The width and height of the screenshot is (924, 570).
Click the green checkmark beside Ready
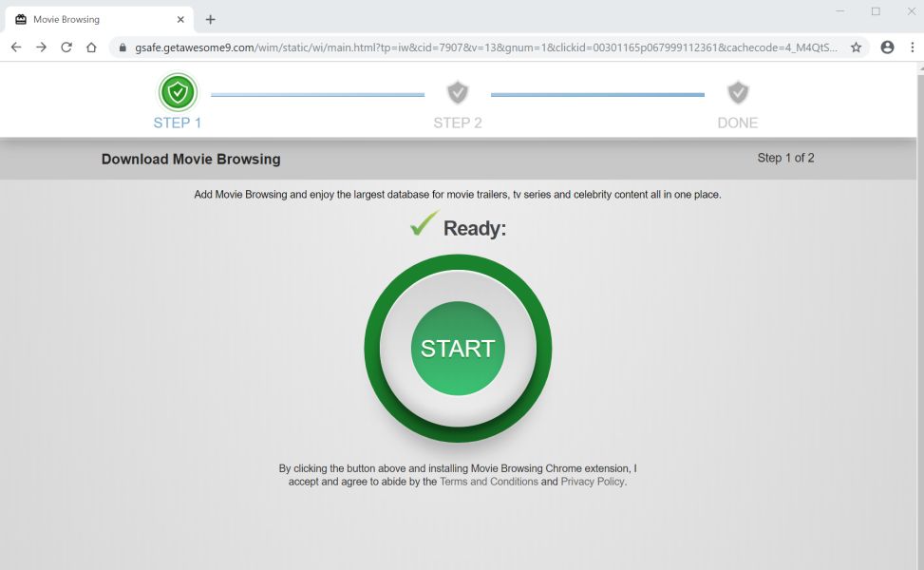coord(424,223)
